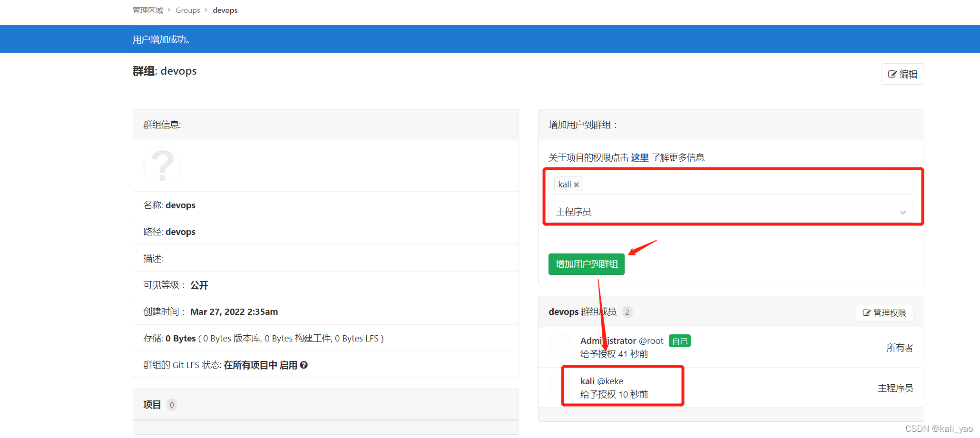Viewport: 980px width, 438px height.
Task: Go to Groups breadcrumb
Action: click(188, 10)
